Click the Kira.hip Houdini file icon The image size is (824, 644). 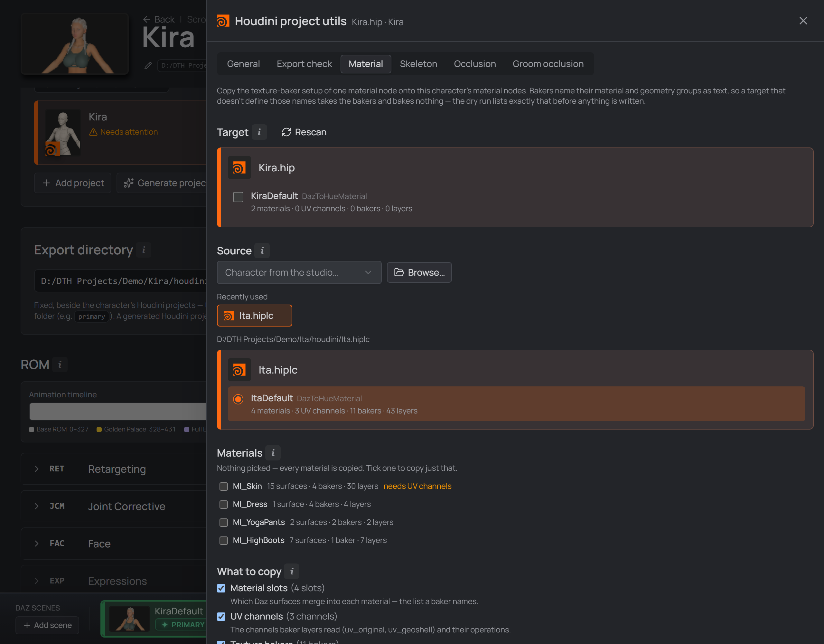(x=239, y=168)
